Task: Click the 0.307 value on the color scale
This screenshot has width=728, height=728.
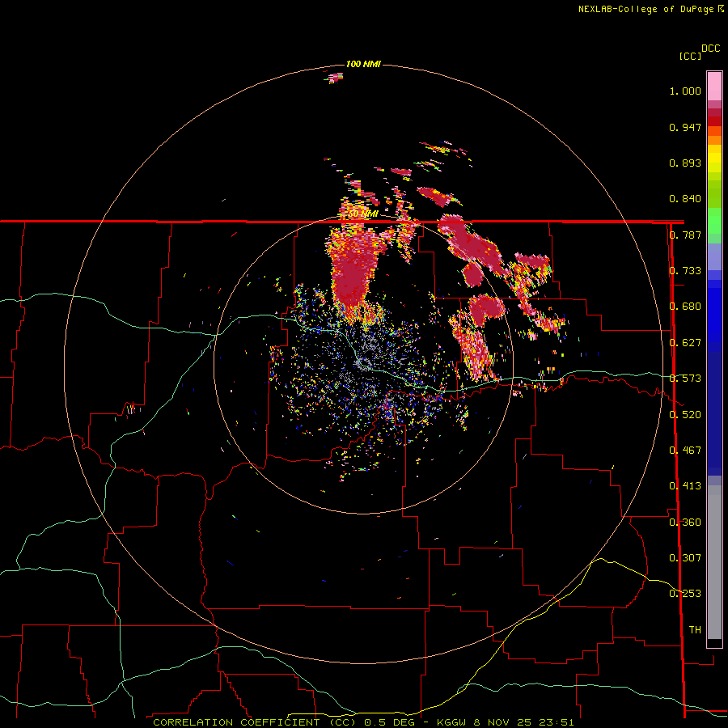Action: tap(685, 558)
